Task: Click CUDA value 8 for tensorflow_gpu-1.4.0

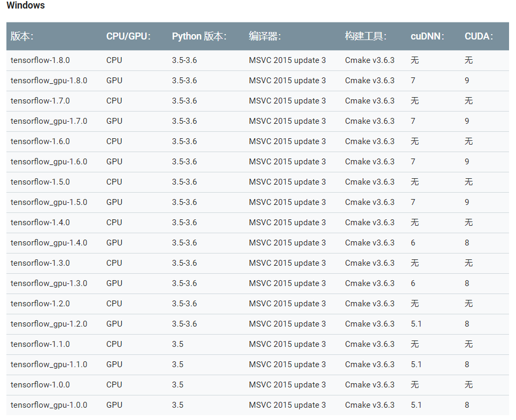Action: pyautogui.click(x=467, y=243)
